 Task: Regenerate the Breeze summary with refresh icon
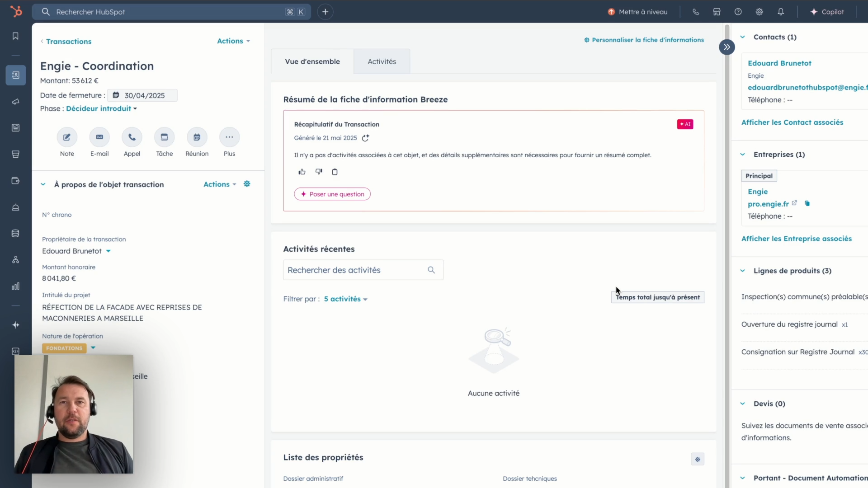(x=365, y=138)
